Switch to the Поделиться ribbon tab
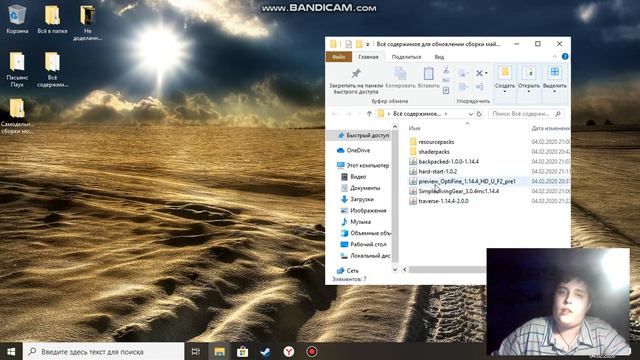 406,57
